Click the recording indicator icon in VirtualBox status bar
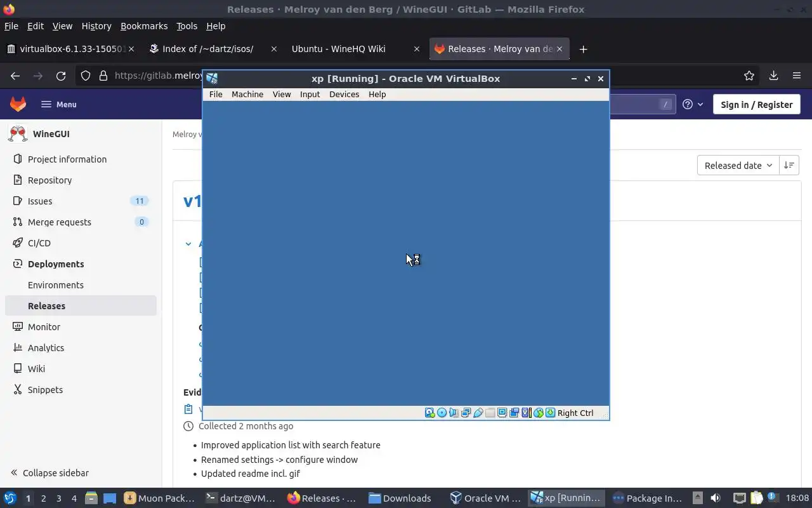812x508 pixels. click(x=514, y=413)
